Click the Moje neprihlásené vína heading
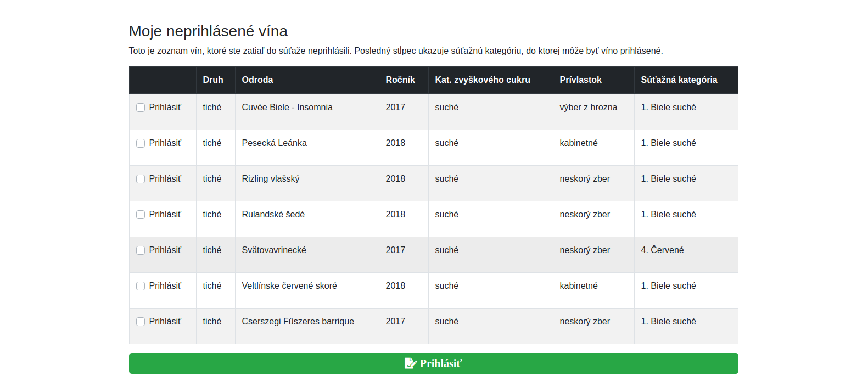The width and height of the screenshot is (868, 387). 208,31
